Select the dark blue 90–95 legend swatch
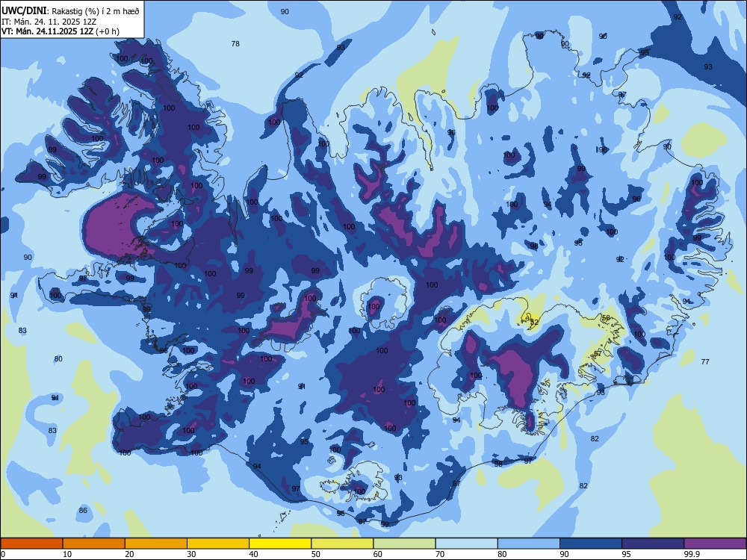The height and width of the screenshot is (560, 747). (x=591, y=544)
